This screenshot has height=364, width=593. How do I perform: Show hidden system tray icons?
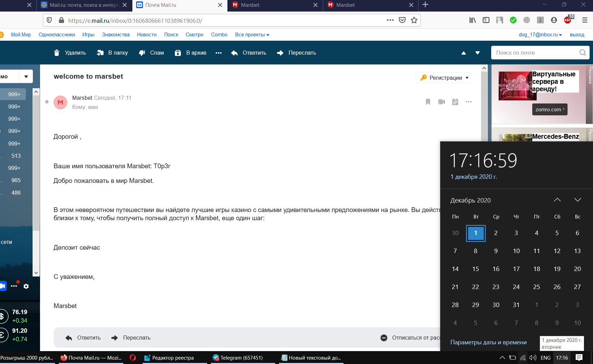[x=502, y=358]
